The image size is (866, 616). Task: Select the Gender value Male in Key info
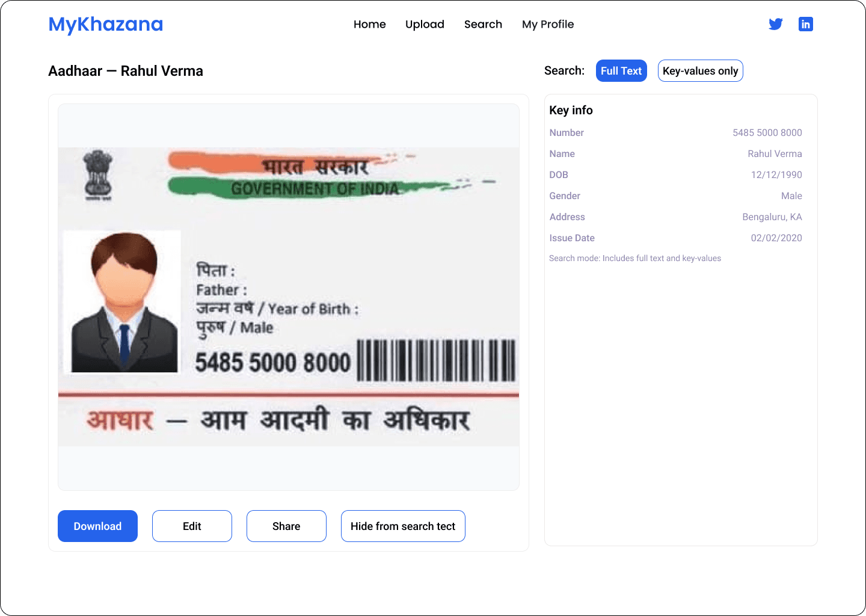791,196
